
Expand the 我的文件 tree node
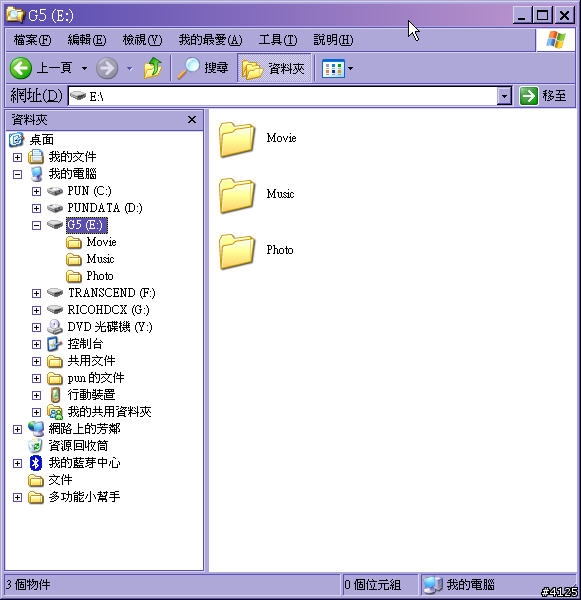tap(17, 157)
